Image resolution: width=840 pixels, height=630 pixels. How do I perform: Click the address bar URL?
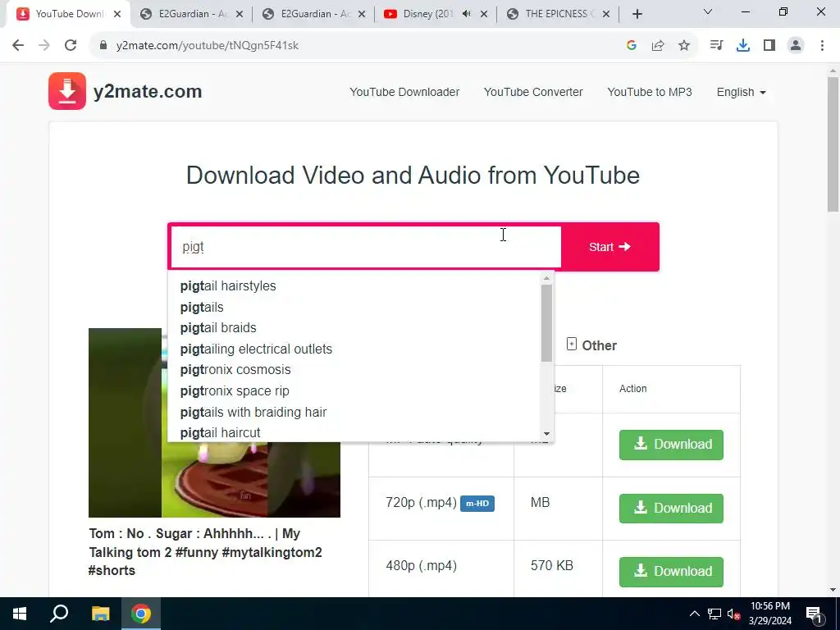pyautogui.click(x=207, y=46)
